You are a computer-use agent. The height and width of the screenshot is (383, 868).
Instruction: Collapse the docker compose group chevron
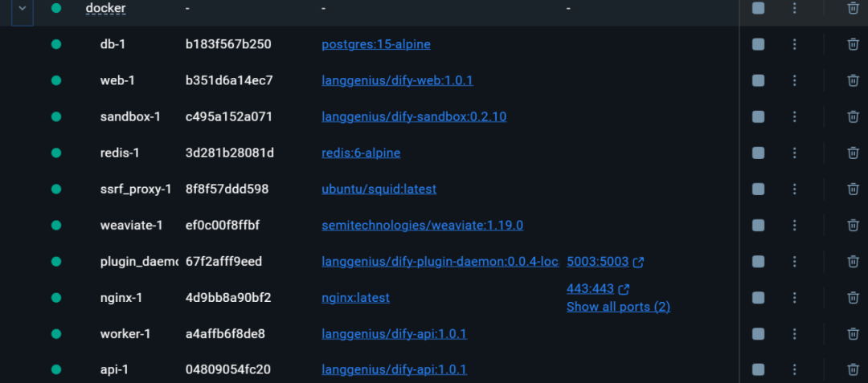(23, 8)
